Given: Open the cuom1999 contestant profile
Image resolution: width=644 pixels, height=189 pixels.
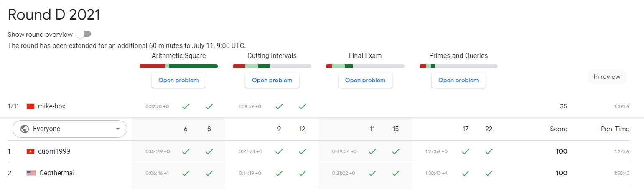Looking at the screenshot, I should [x=54, y=151].
